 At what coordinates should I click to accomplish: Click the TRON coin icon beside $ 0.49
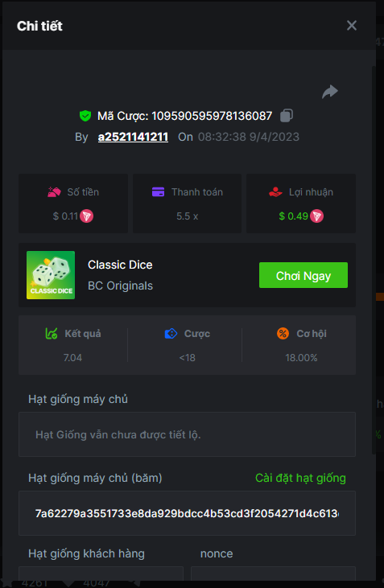click(316, 216)
